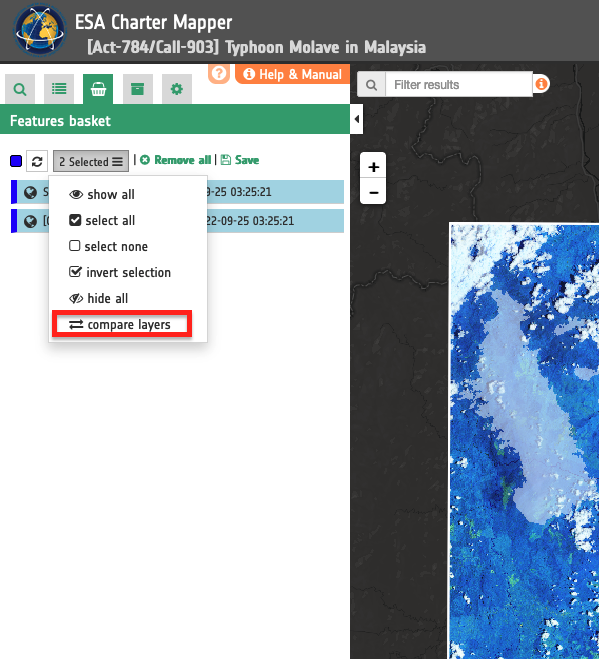Choose the 'select none' checkbox option
Viewport: 599px width, 659px height.
click(x=108, y=246)
